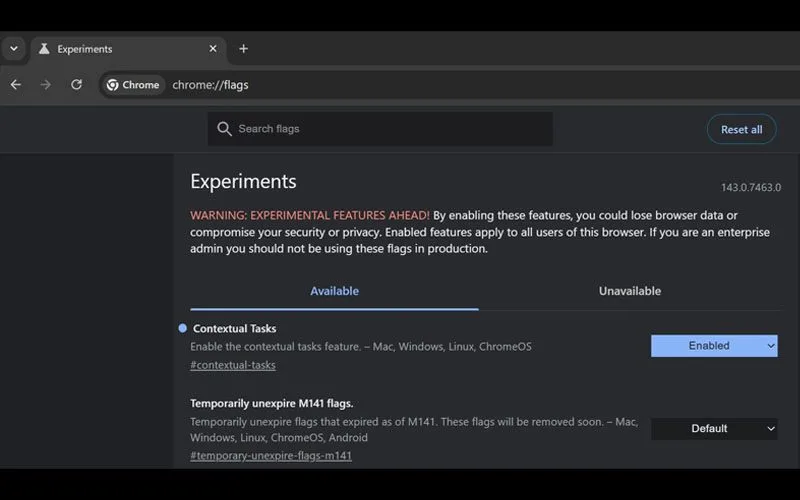800x500 pixels.
Task: Click the flask icon on Experiments tab
Action: tap(44, 49)
